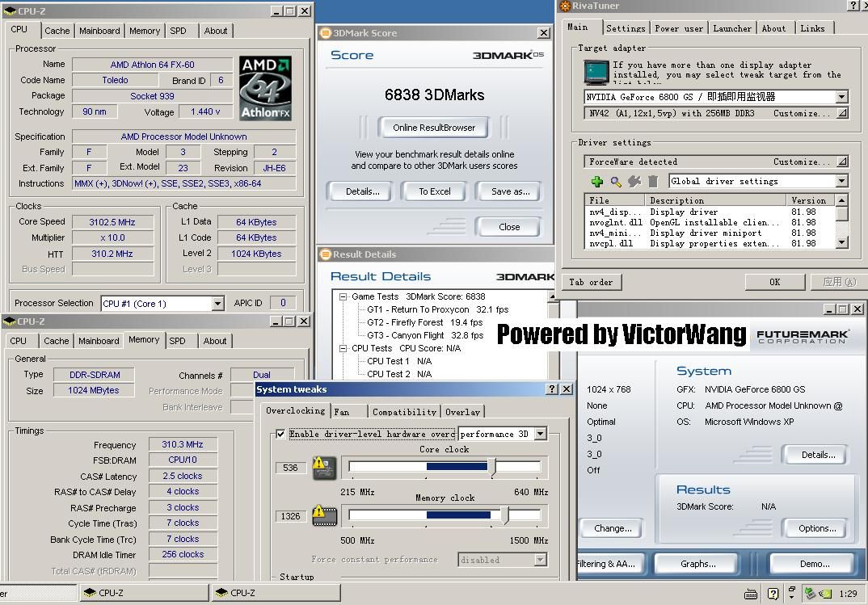Click the System tweaks help question button

[551, 389]
